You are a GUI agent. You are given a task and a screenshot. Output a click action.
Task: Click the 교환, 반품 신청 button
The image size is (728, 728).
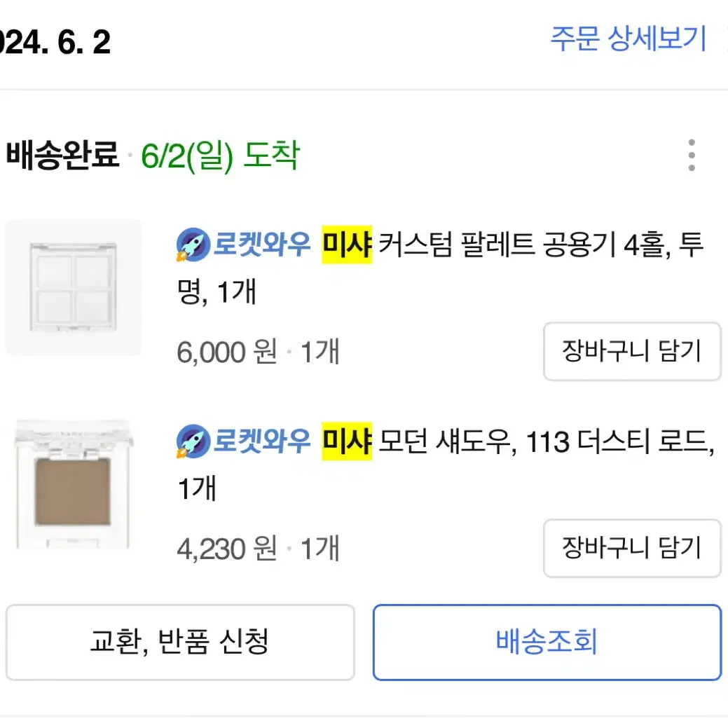tap(180, 643)
